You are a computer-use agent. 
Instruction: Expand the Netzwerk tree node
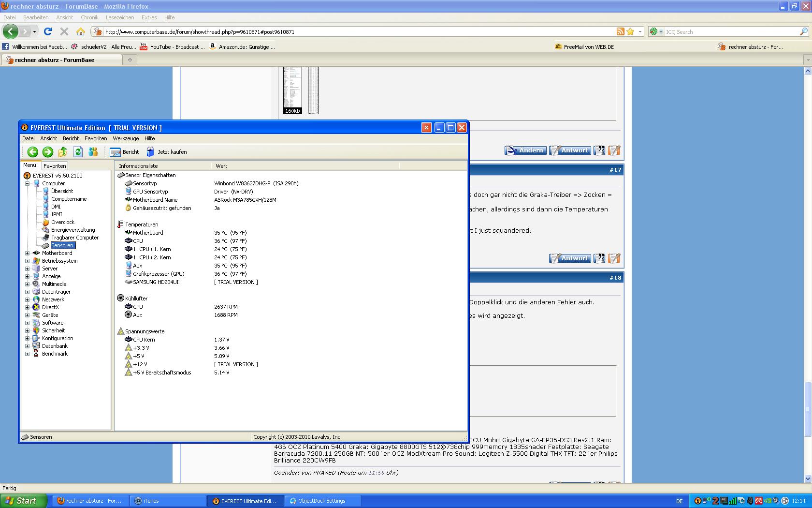pos(28,299)
